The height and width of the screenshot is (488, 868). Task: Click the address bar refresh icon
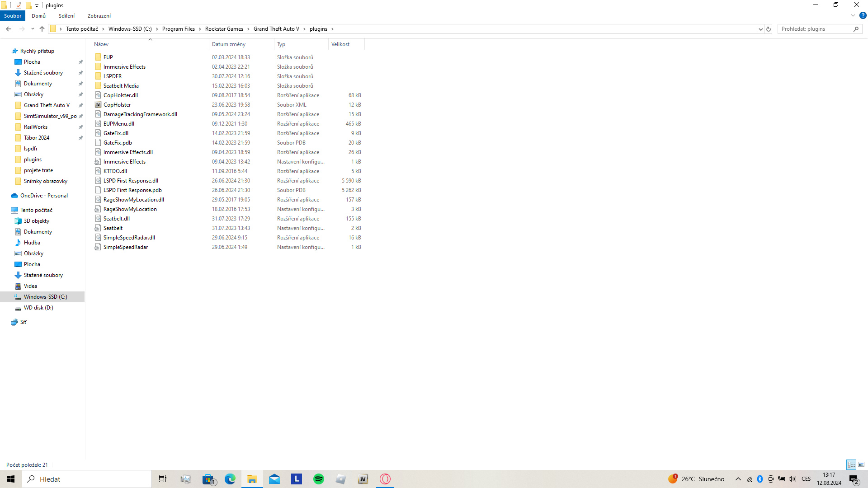(x=768, y=29)
